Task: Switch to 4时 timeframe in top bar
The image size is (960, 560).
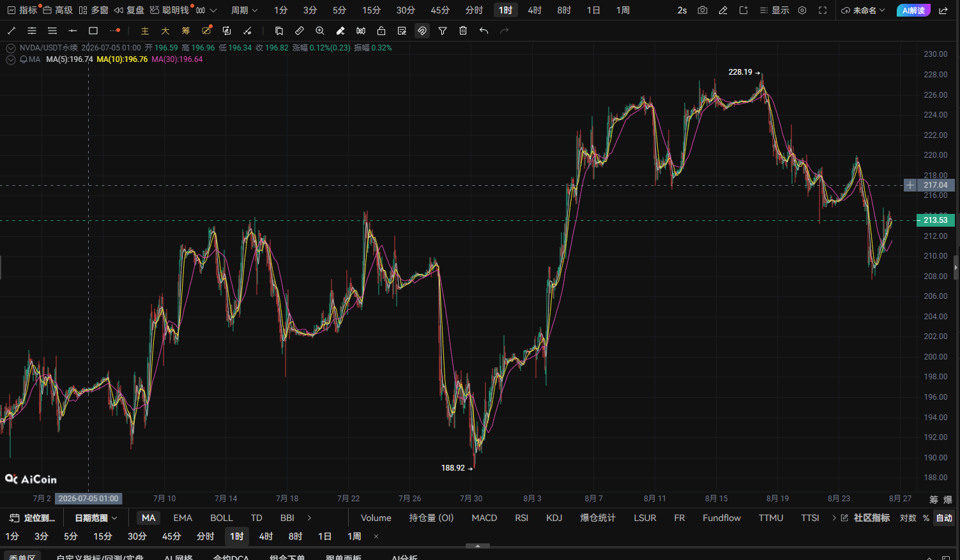Action: (535, 10)
